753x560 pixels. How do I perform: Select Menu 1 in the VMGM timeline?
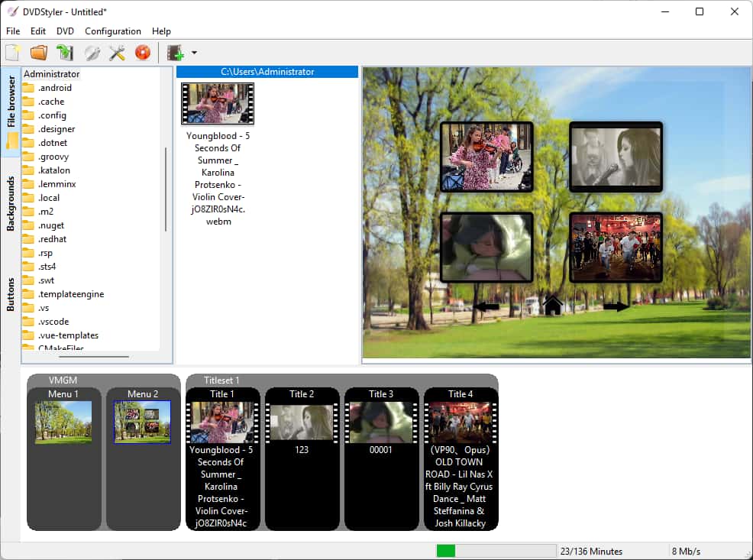pyautogui.click(x=63, y=458)
